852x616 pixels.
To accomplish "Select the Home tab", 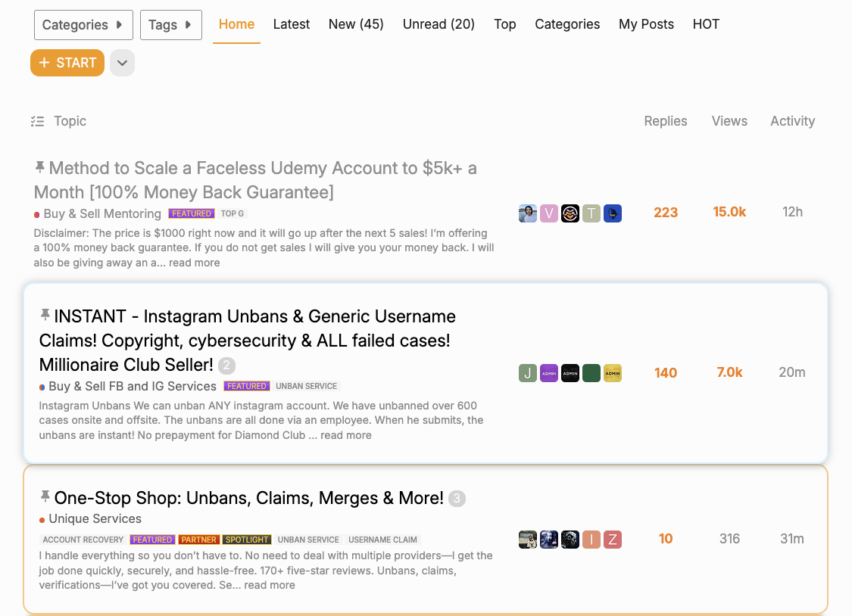I will (236, 24).
